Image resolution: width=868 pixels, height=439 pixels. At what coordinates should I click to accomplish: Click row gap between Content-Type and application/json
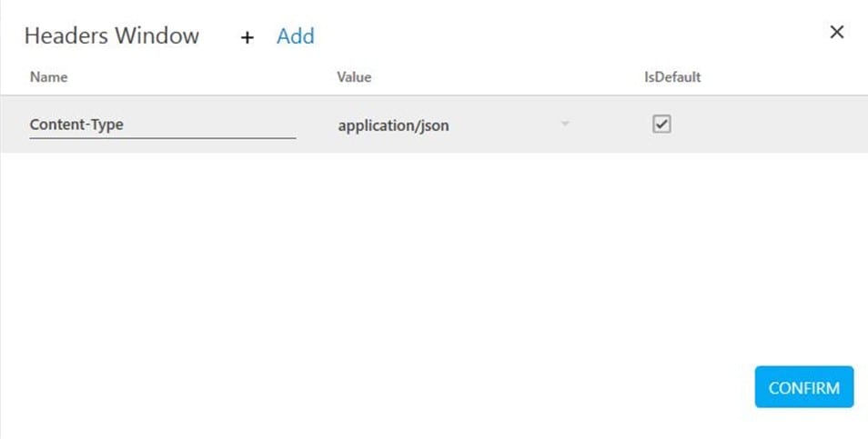pos(316,125)
